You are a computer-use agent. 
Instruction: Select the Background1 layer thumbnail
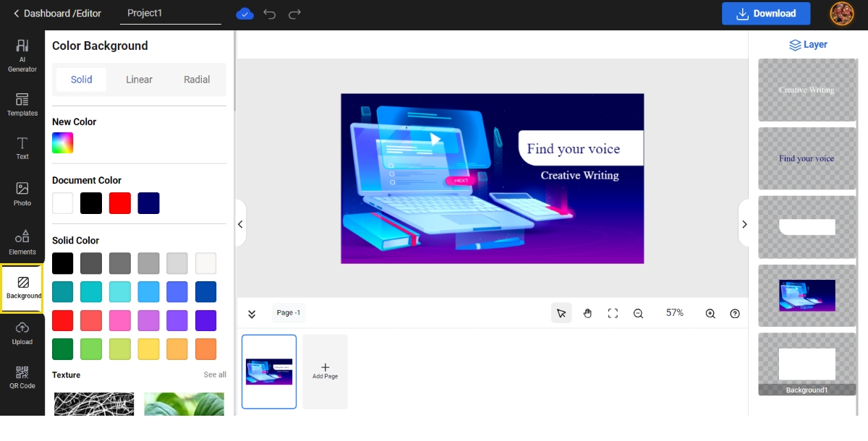807,364
